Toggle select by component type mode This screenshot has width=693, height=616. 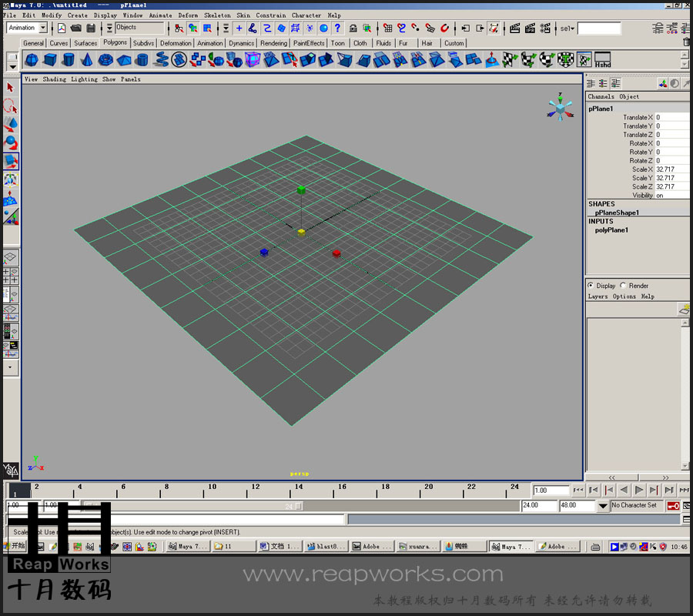(x=207, y=28)
